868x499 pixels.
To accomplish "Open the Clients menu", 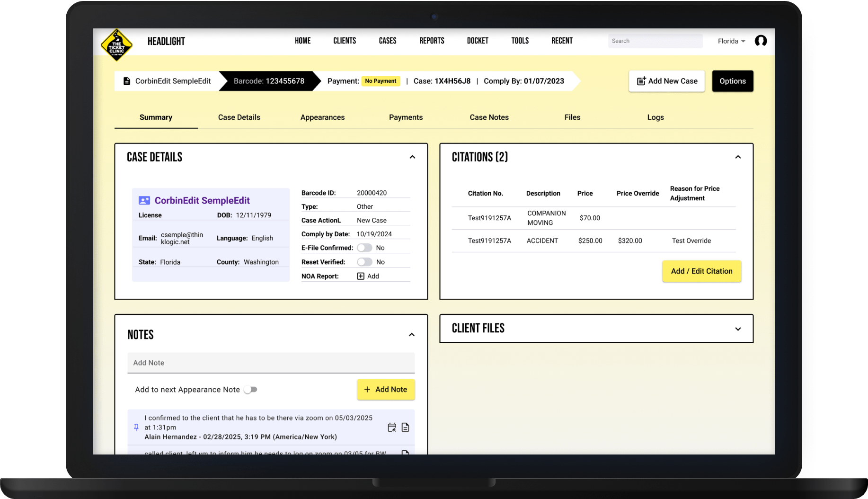I will pyautogui.click(x=345, y=41).
